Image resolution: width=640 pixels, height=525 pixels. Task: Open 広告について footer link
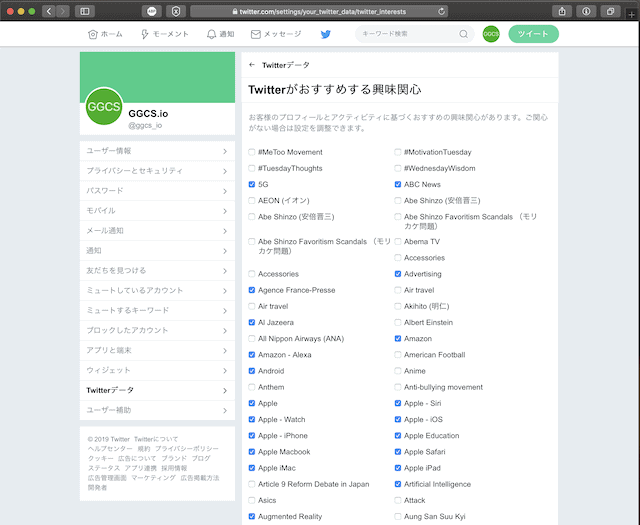[137, 458]
